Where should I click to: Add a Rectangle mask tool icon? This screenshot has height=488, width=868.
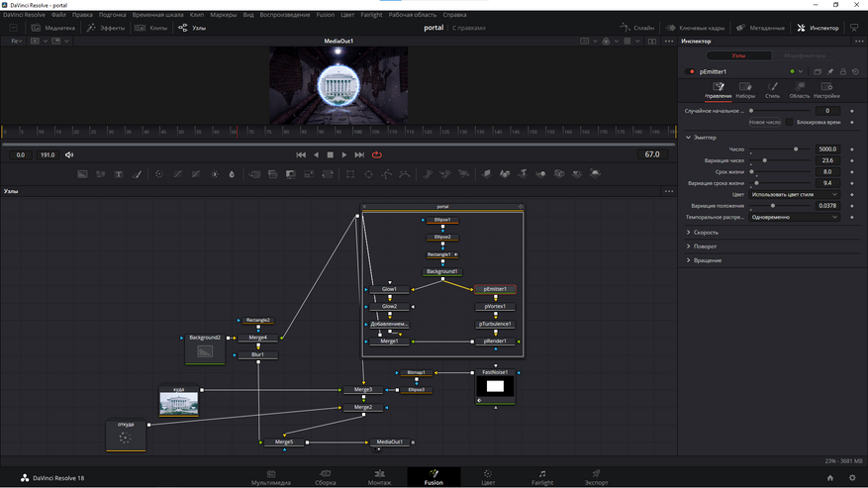tap(350, 174)
